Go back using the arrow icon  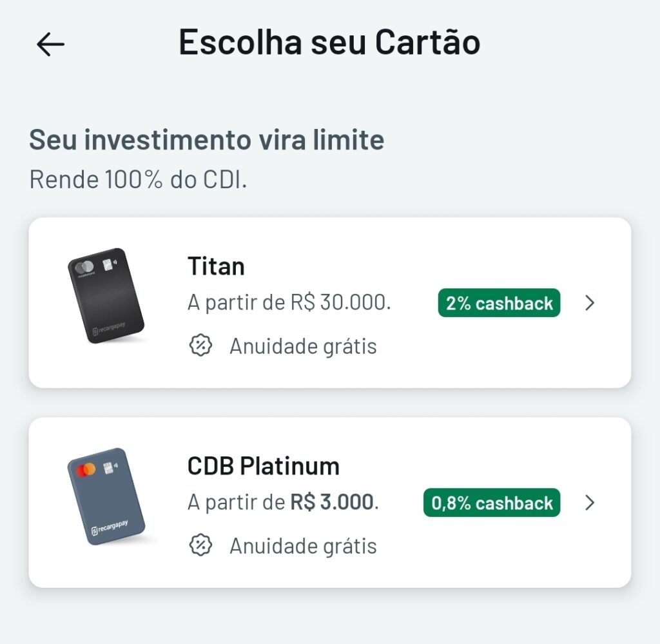[50, 44]
